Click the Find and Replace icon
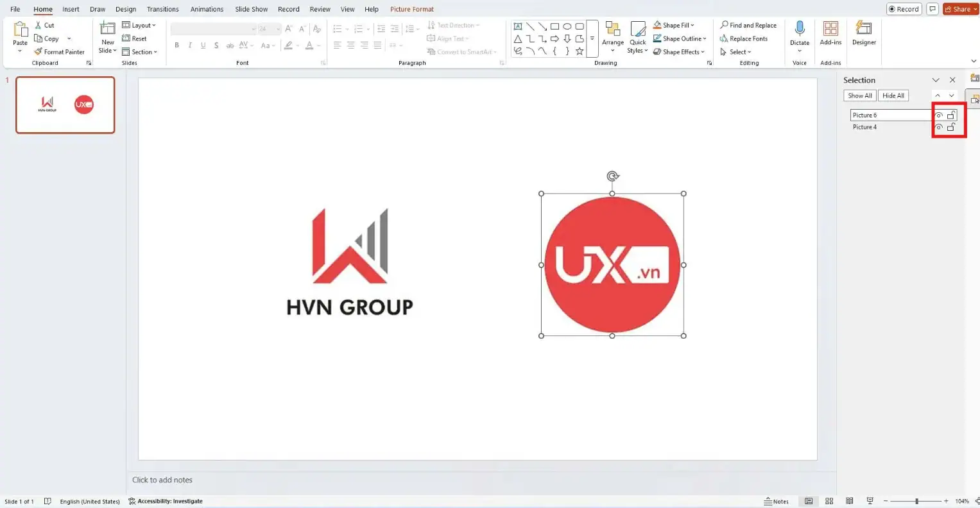This screenshot has width=980, height=508. (x=725, y=25)
